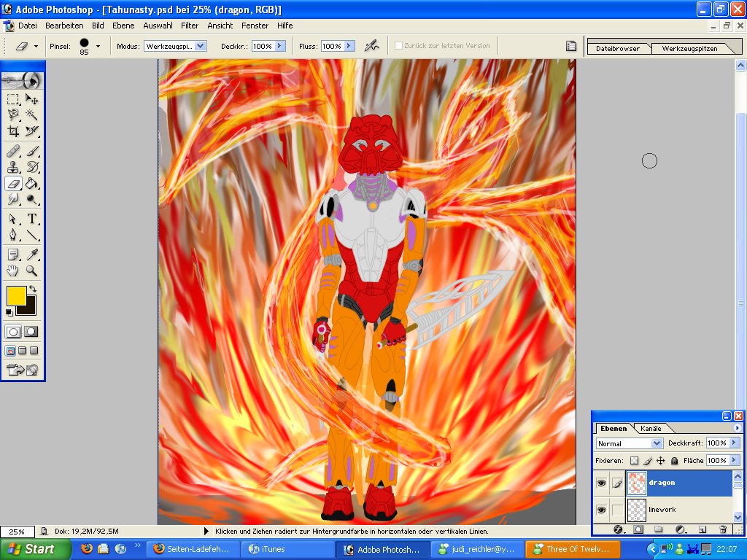Viewport: 747px width, 560px height.
Task: Select the Crop tool
Action: pyautogui.click(x=14, y=131)
